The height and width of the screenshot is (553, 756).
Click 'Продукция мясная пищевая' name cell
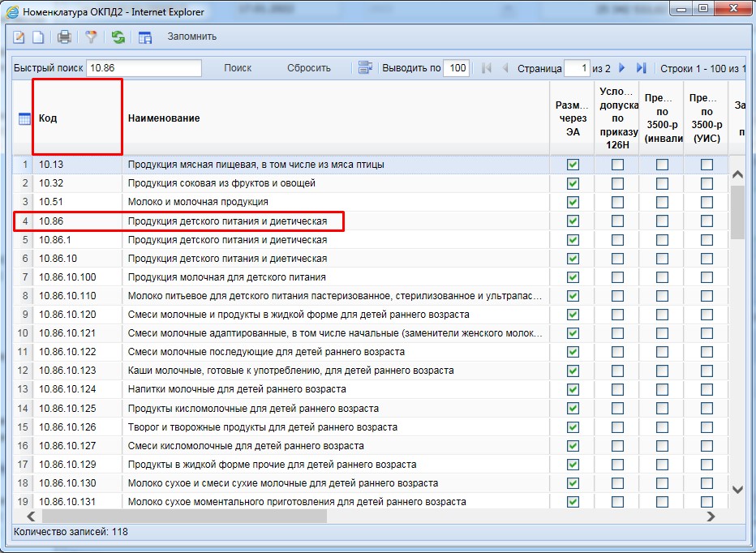click(336, 165)
